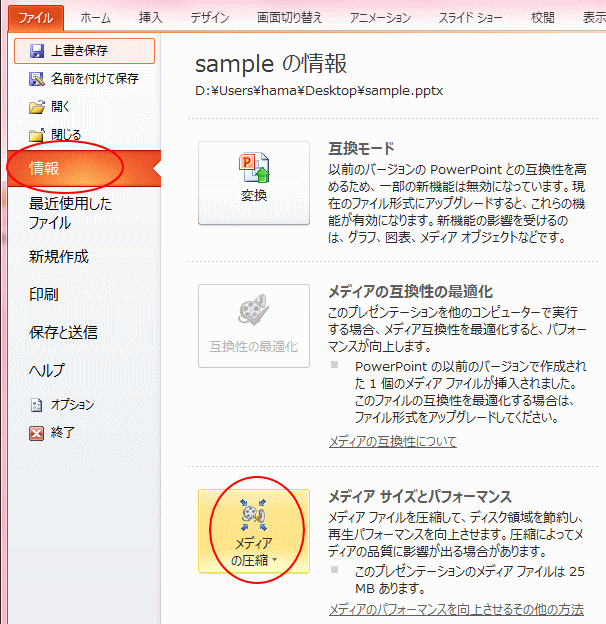Screen dimensions: 606x624
Task: Select 情報 in the backstage menu
Action: point(84,168)
